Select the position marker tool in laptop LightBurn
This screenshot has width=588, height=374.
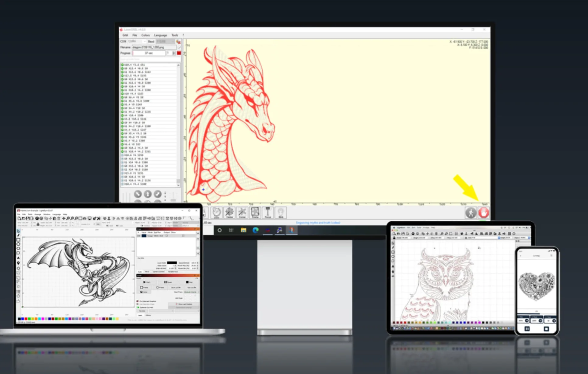click(x=18, y=263)
